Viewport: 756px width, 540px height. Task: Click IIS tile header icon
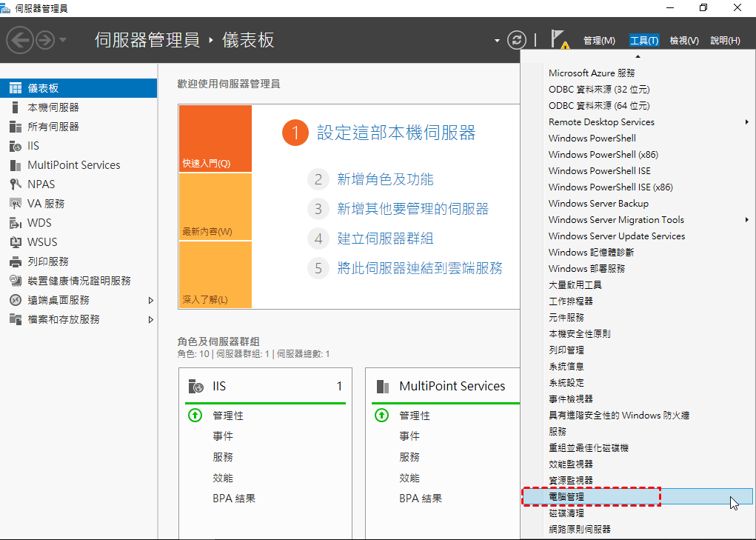pyautogui.click(x=195, y=386)
